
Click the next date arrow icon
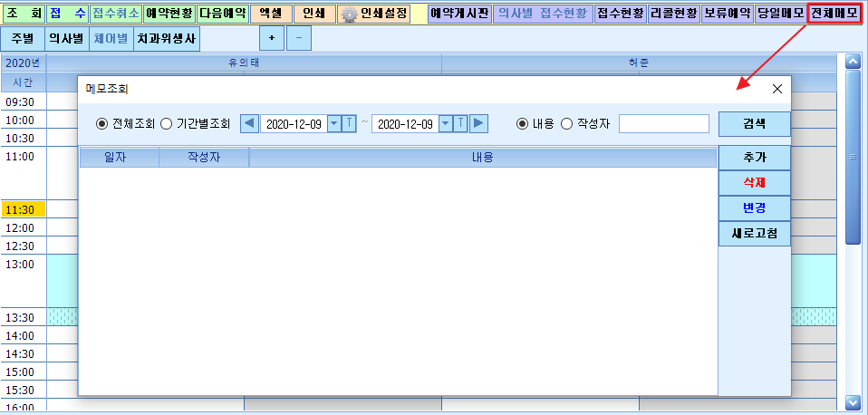point(478,124)
